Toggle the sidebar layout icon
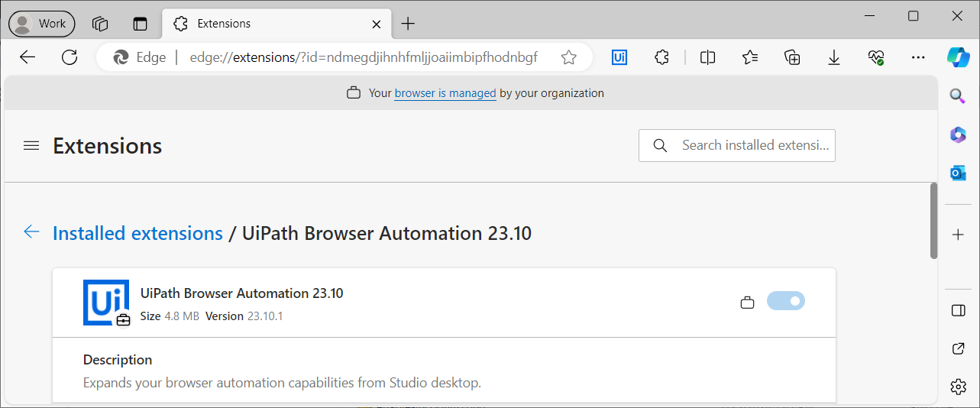The height and width of the screenshot is (408, 980). (958, 310)
